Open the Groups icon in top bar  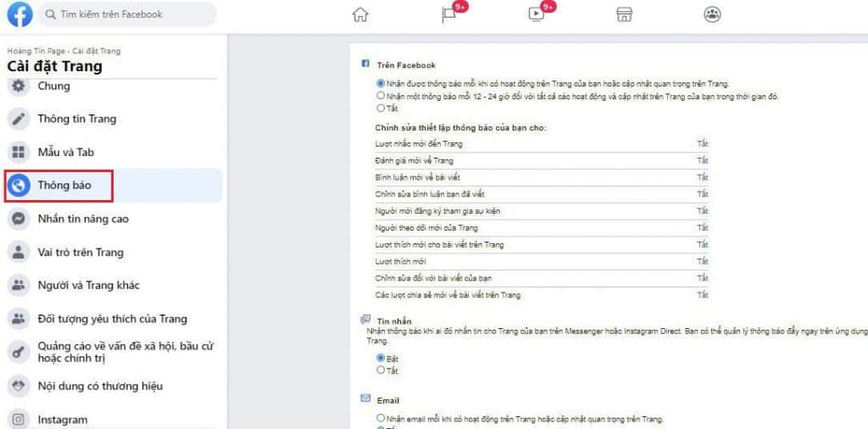pyautogui.click(x=712, y=14)
